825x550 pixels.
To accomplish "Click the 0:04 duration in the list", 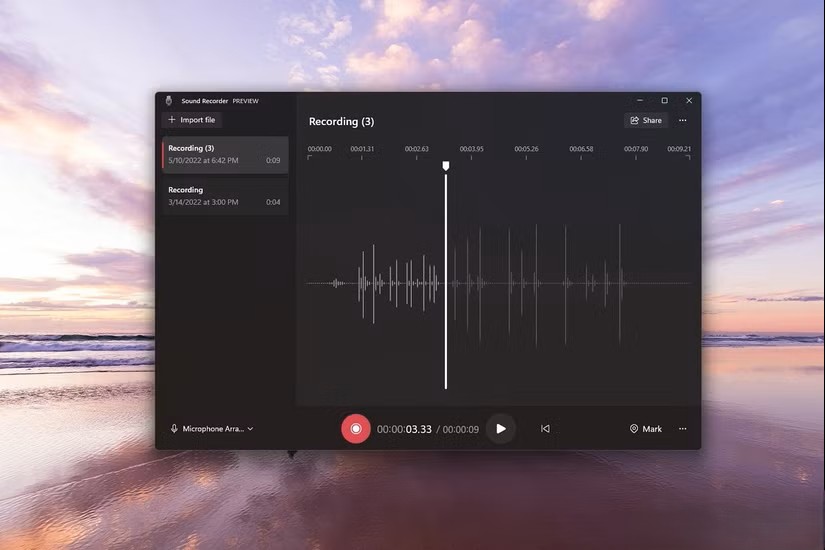I will pyautogui.click(x=273, y=202).
